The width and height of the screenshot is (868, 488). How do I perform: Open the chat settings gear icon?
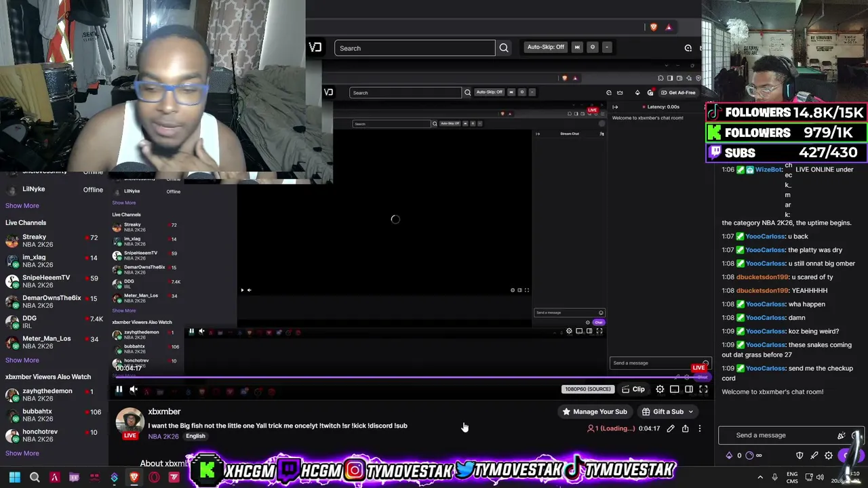coord(829,455)
